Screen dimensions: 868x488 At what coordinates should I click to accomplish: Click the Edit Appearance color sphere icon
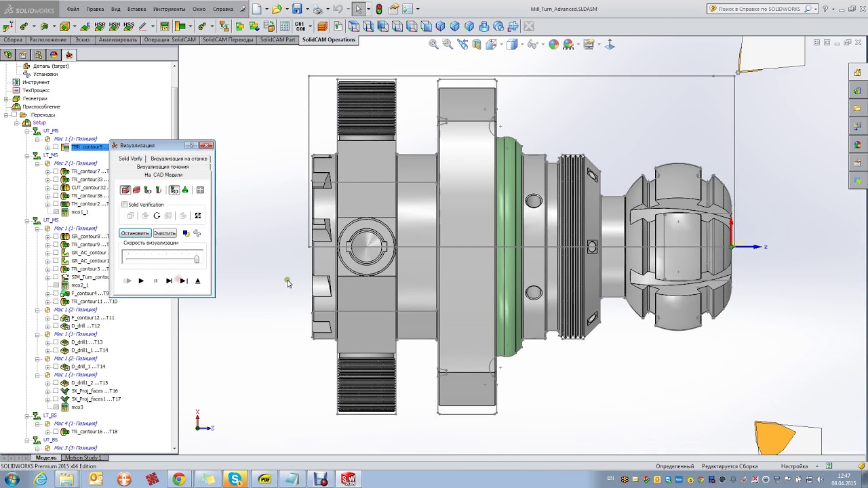[x=554, y=44]
